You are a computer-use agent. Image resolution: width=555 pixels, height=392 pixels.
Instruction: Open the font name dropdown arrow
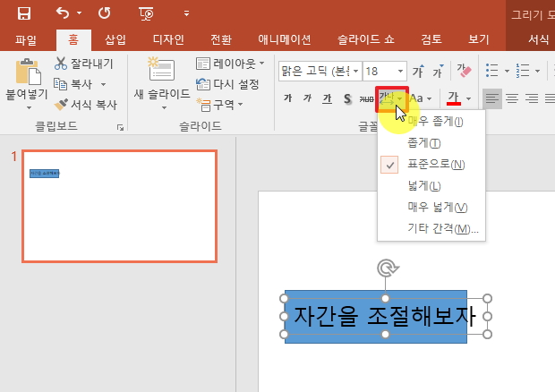pyautogui.click(x=356, y=72)
